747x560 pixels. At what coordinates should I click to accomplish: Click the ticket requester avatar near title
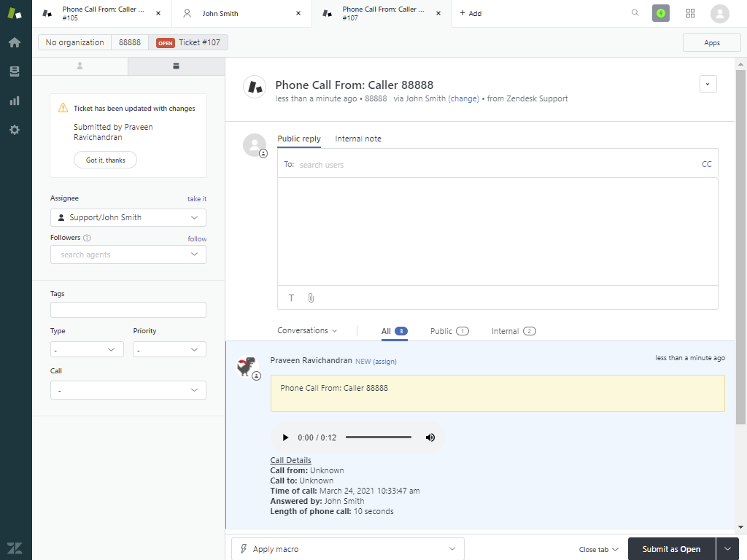[255, 87]
